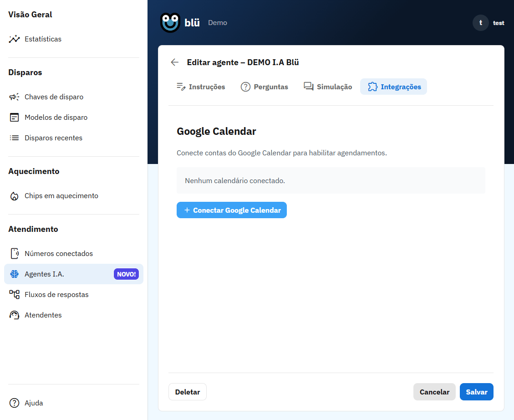Open Chips em aquecimento

[x=74, y=196]
